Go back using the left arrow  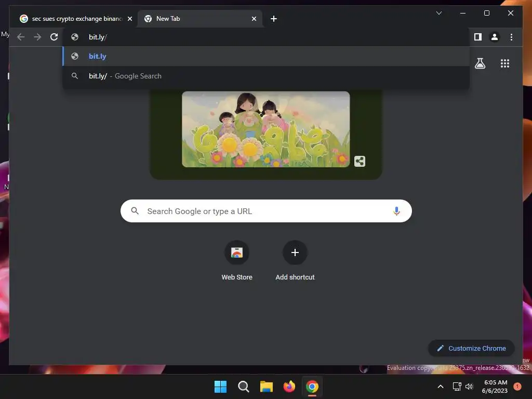[21, 37]
